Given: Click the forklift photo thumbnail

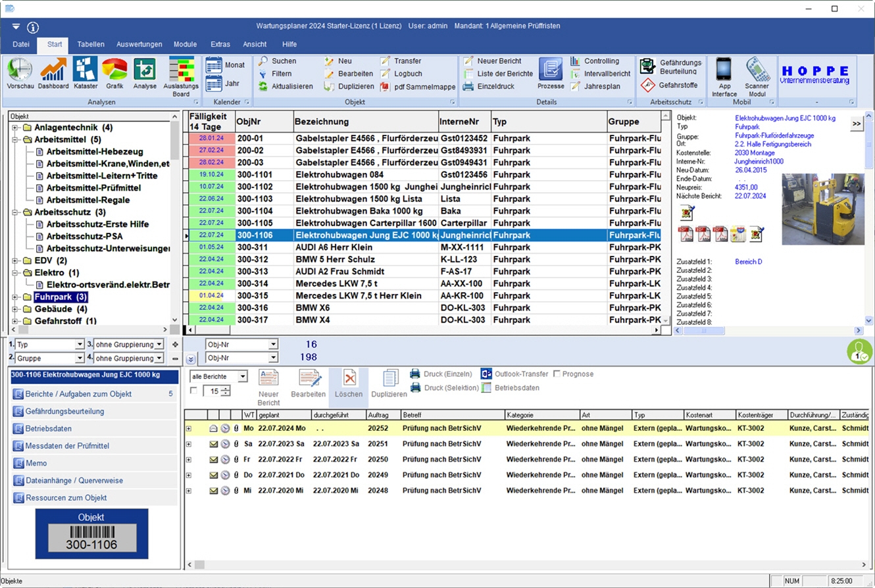Looking at the screenshot, I should click(x=823, y=209).
